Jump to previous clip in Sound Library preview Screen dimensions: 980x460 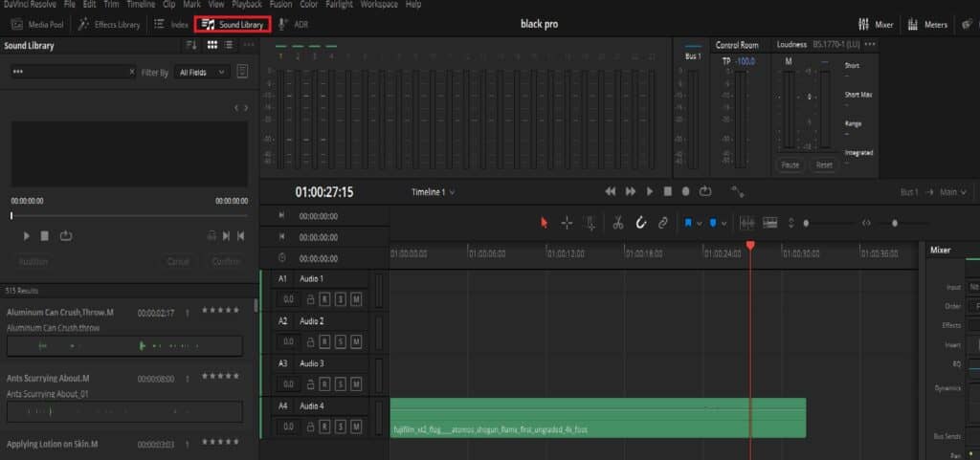tap(240, 236)
